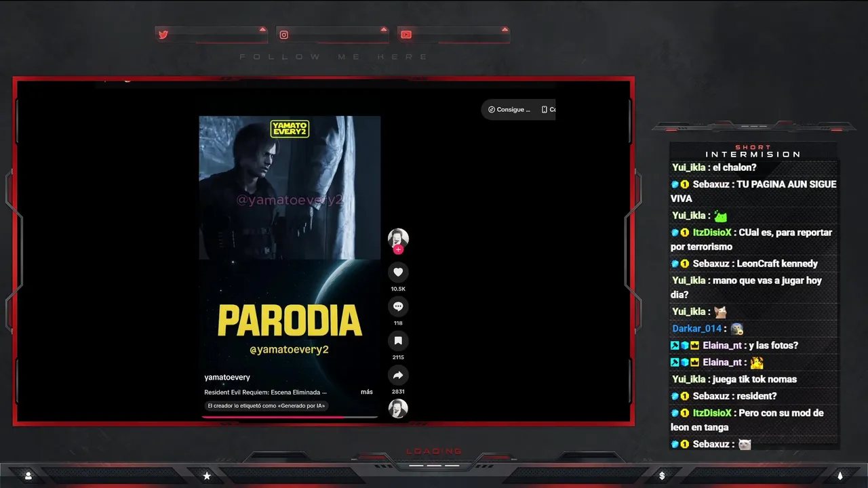Like the video with heart icon
This screenshot has height=488, width=868.
[398, 272]
